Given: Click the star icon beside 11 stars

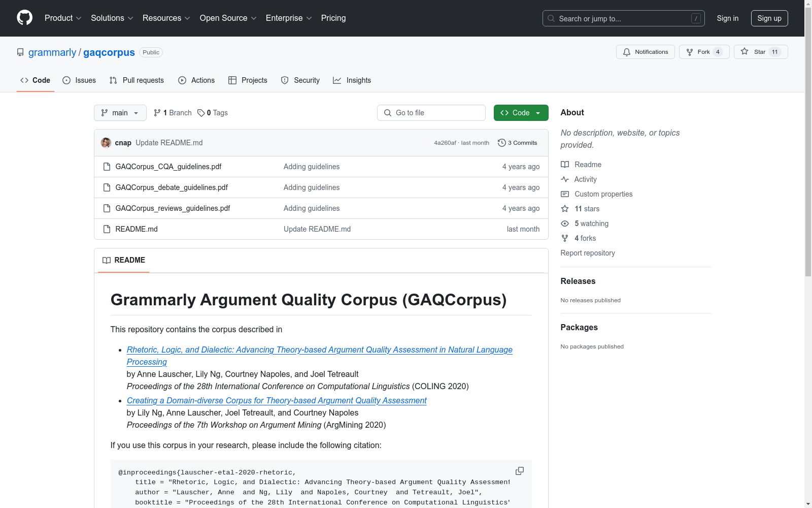Looking at the screenshot, I should 565,209.
